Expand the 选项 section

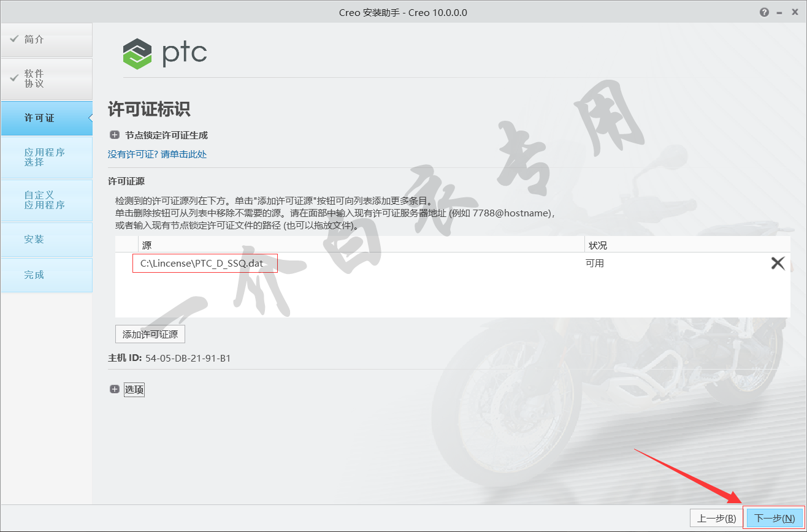pyautogui.click(x=115, y=389)
